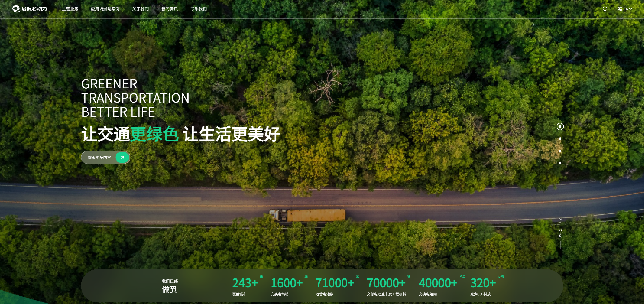Jump to the fourth slide dot
The image size is (644, 304).
tap(560, 163)
